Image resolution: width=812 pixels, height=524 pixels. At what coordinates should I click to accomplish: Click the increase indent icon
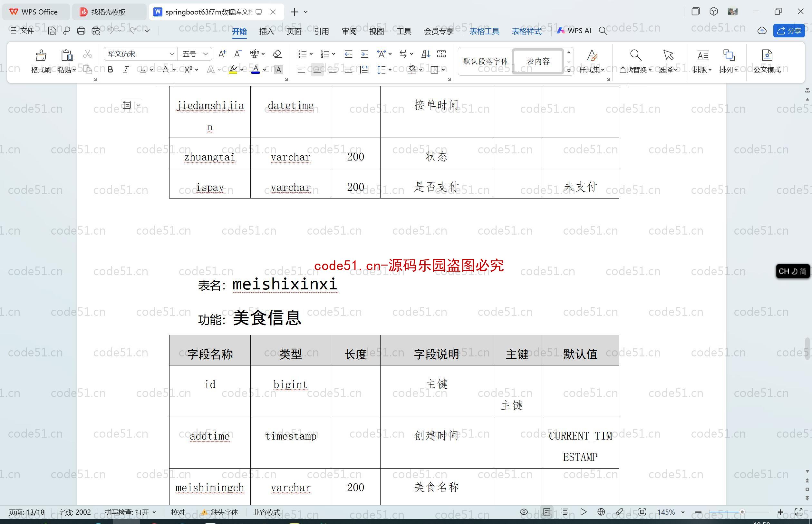pyautogui.click(x=364, y=54)
